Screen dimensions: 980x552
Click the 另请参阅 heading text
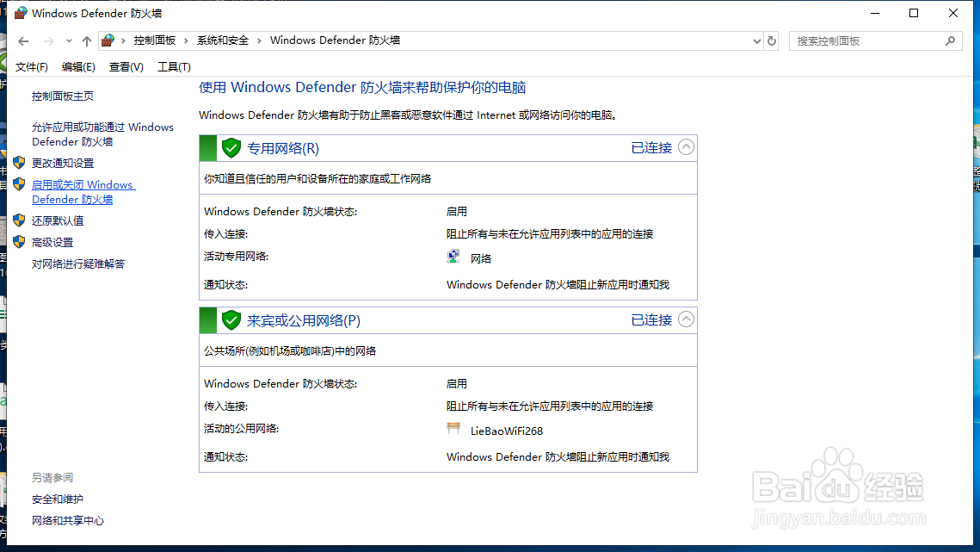(52, 478)
